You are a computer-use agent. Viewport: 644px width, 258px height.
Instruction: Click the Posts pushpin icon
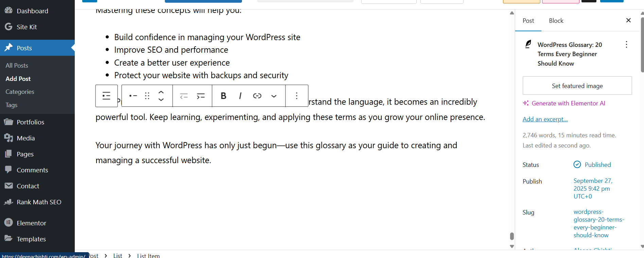pos(8,48)
